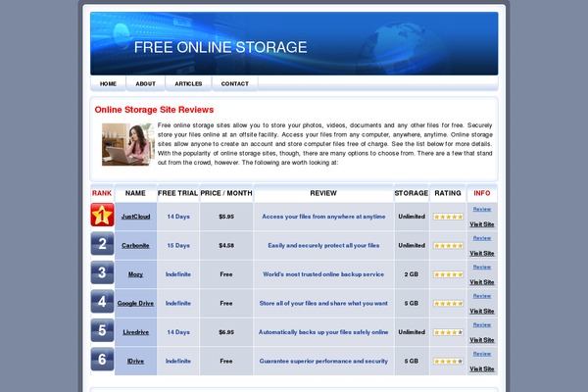Click the rank 5 badge icon

pyautogui.click(x=102, y=330)
